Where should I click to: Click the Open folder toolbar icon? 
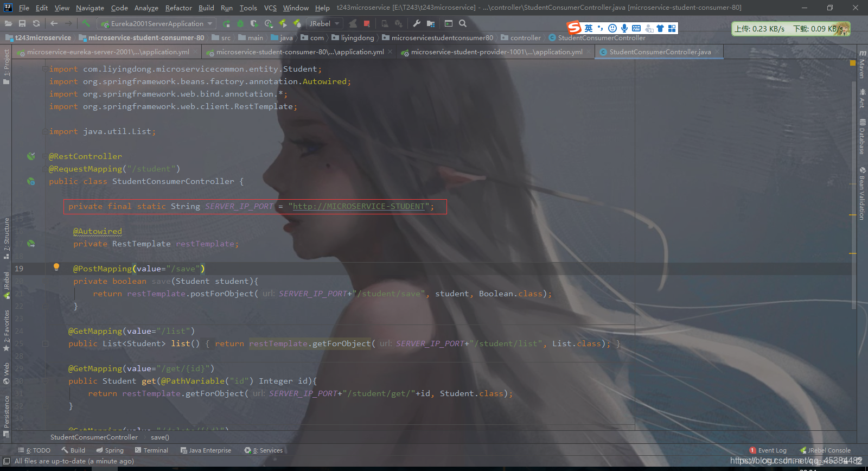click(8, 23)
